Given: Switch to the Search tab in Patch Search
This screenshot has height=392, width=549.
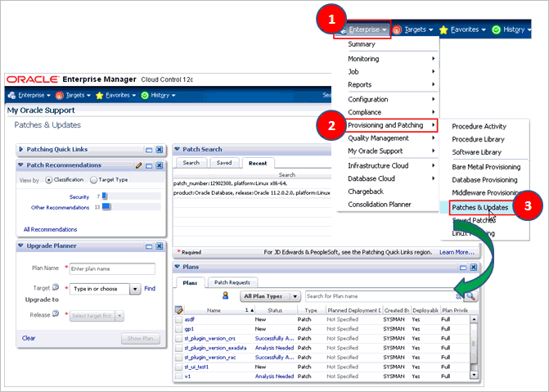Looking at the screenshot, I should (191, 163).
